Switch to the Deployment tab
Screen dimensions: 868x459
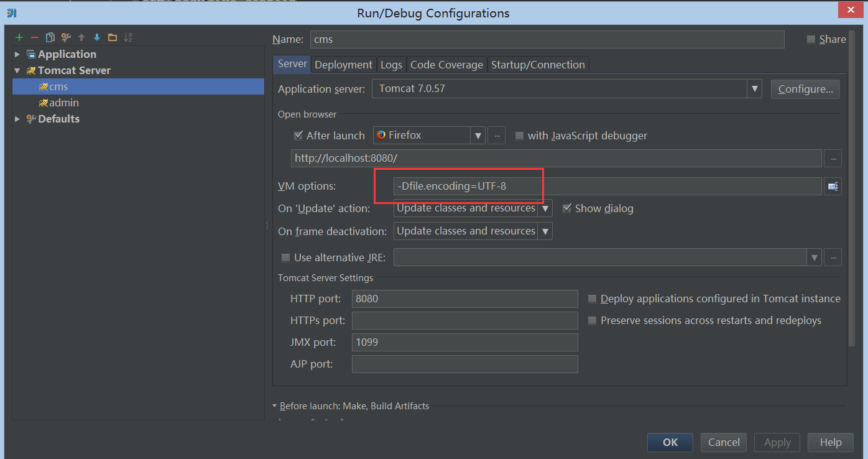(x=343, y=64)
